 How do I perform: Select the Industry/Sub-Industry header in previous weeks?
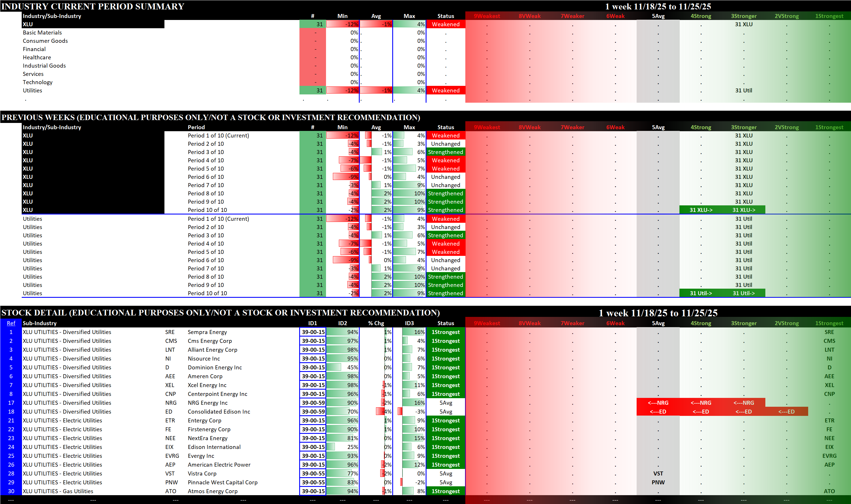point(52,127)
